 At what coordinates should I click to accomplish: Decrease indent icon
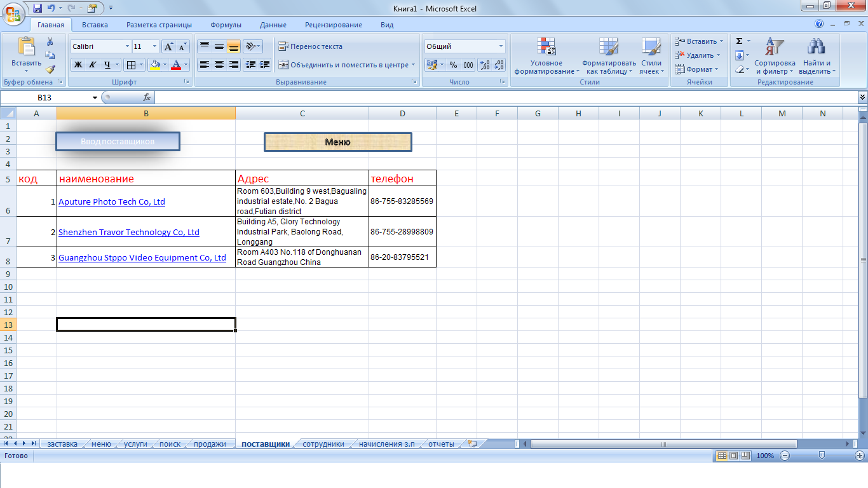[250, 65]
